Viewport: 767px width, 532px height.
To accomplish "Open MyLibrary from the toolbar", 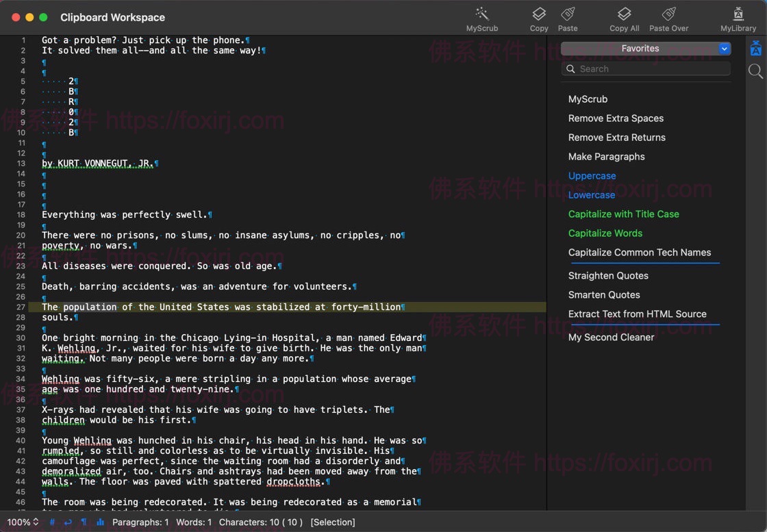I will (738, 14).
